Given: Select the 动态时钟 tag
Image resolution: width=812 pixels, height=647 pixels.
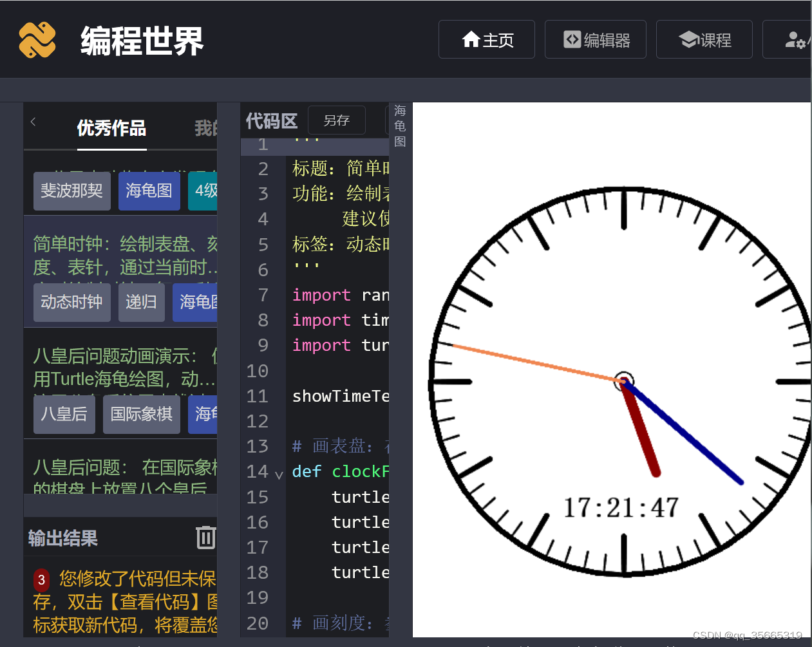Looking at the screenshot, I should click(x=72, y=302).
